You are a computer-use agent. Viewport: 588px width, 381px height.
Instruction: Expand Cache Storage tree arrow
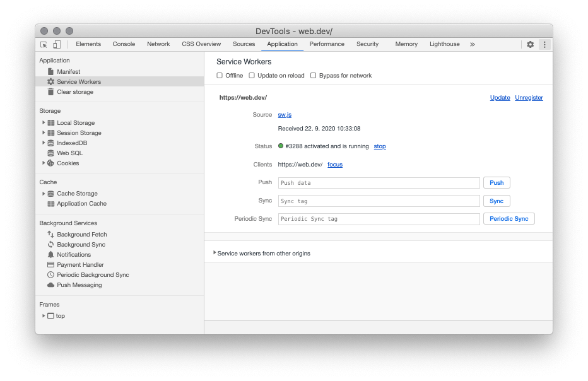44,194
